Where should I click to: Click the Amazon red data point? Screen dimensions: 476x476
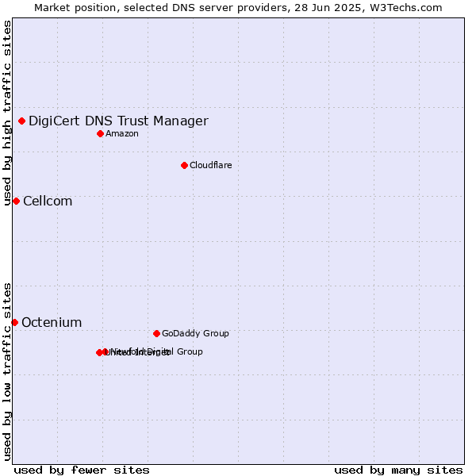pyautogui.click(x=101, y=133)
